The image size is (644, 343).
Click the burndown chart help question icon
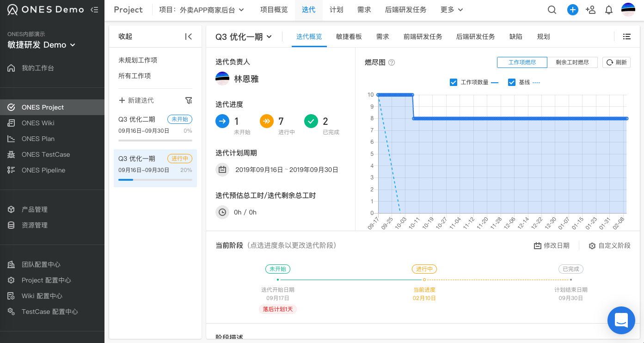(x=392, y=62)
